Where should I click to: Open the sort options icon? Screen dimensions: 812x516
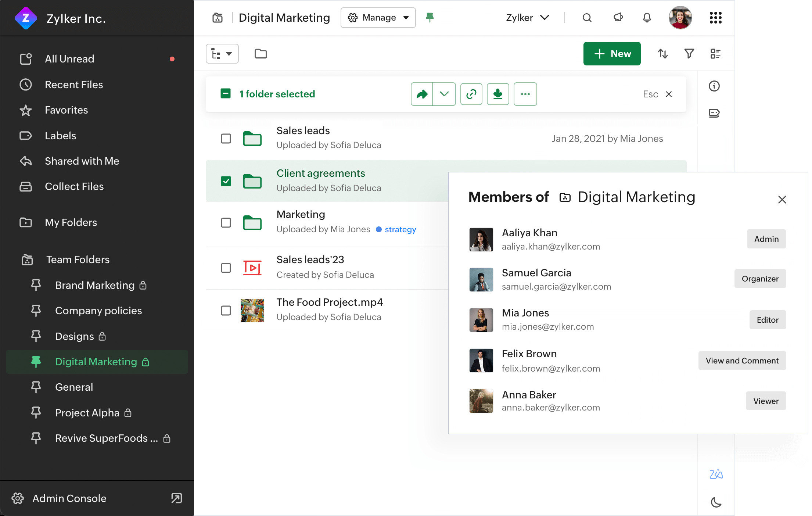tap(662, 54)
